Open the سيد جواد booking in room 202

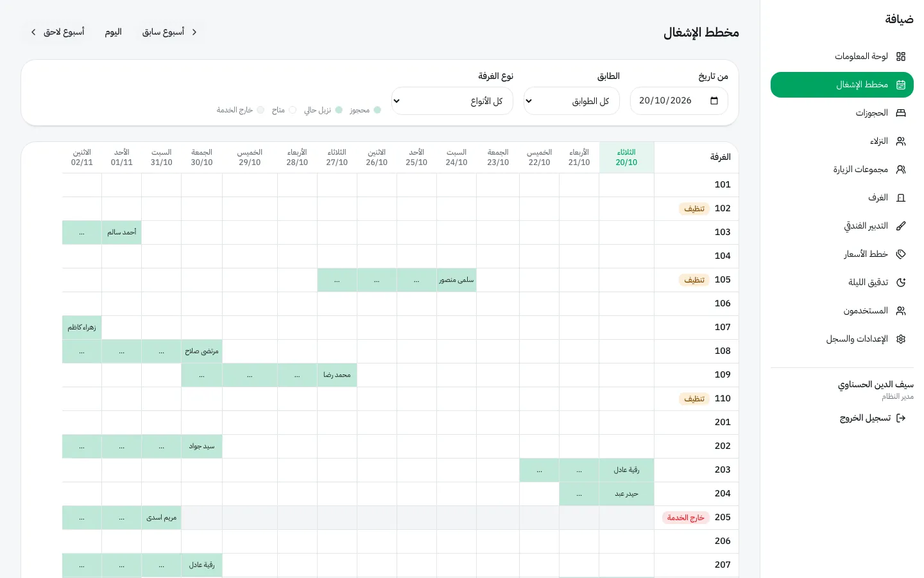click(201, 446)
